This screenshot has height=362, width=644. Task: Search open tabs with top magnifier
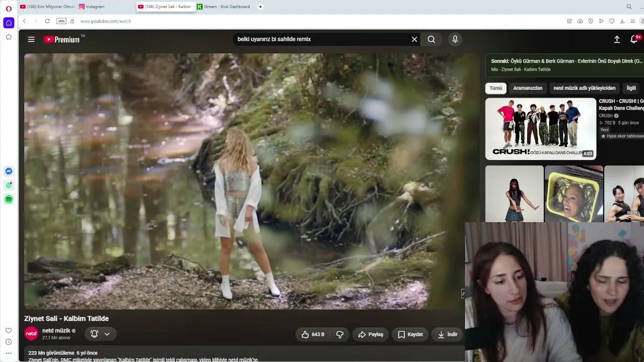click(x=629, y=7)
